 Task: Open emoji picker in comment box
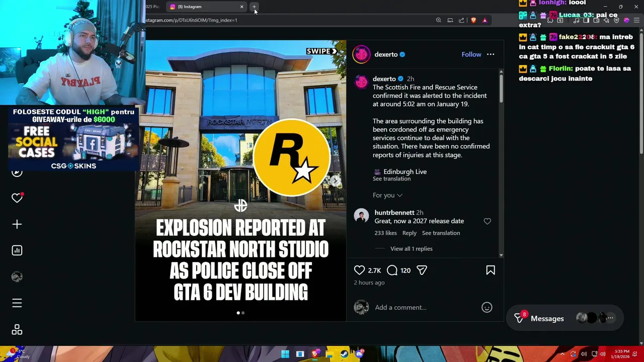(x=487, y=307)
